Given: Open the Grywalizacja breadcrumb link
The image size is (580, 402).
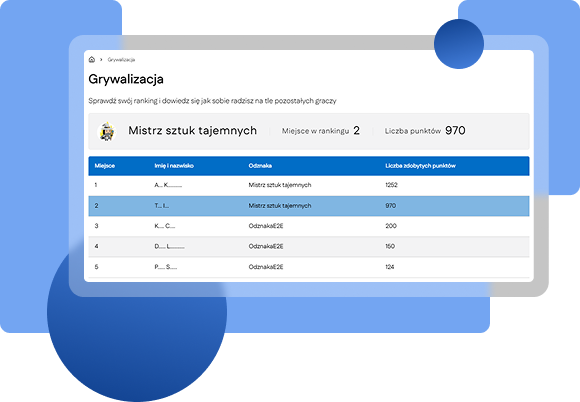Looking at the screenshot, I should point(121,60).
